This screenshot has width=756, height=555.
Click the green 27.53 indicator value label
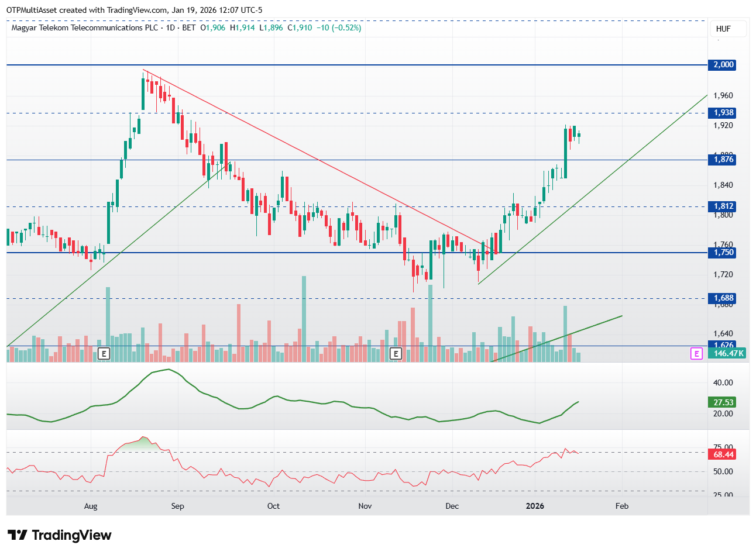[723, 402]
